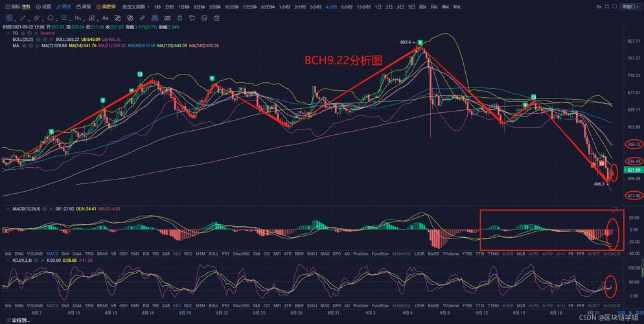
Task: Click the highlighted blue drawing toolbar icon
Action: click(155, 18)
